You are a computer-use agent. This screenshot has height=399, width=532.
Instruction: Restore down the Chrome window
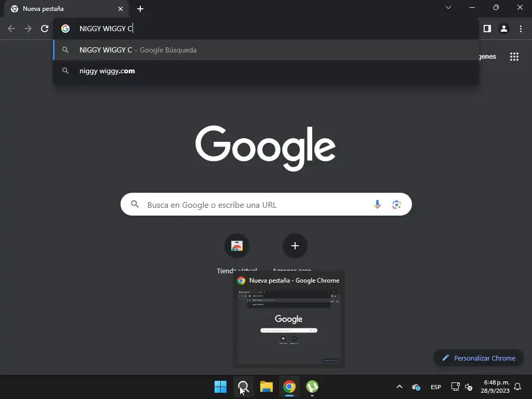pos(496,7)
